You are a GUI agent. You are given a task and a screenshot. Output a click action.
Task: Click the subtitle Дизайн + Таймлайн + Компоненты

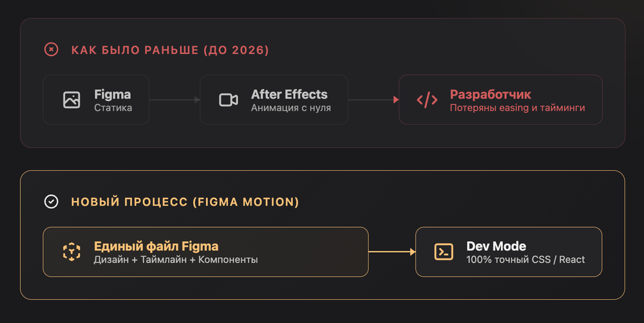tap(176, 260)
